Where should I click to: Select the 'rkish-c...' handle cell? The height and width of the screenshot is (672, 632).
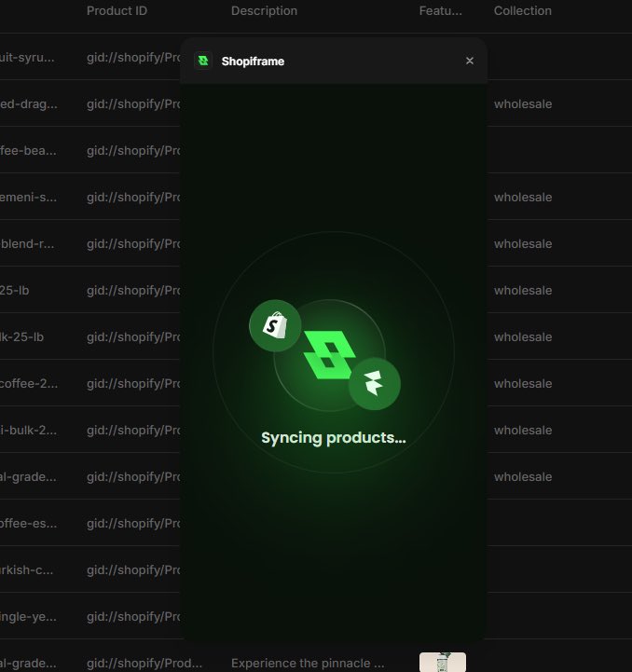tap(27, 570)
